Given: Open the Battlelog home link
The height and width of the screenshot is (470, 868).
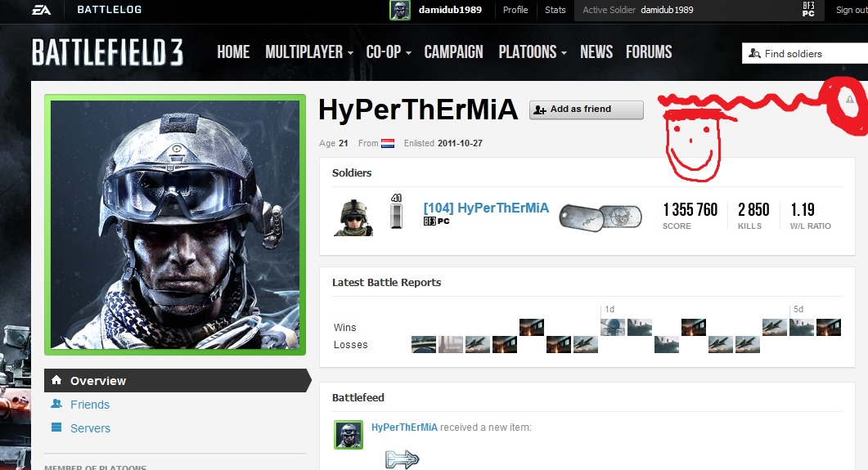Looking at the screenshot, I should coord(109,10).
